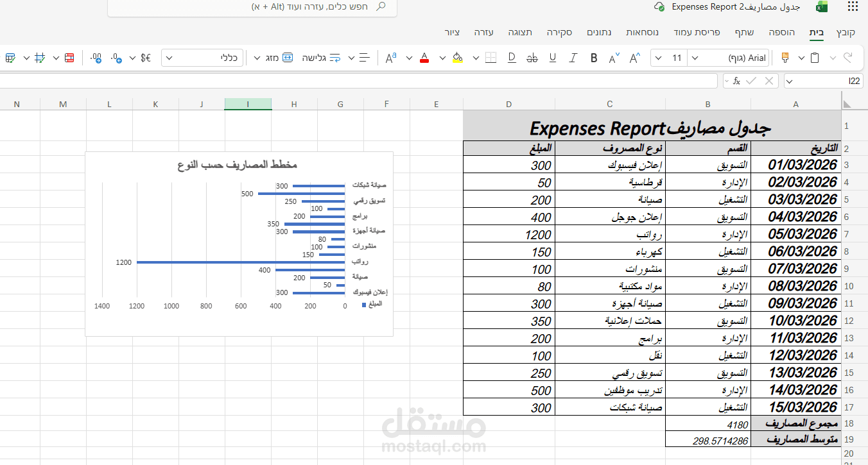Open the app launcher grid icon
The width and height of the screenshot is (868, 465).
853,7
